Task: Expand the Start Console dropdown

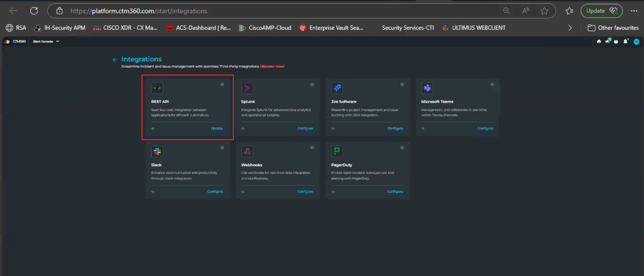Action: (x=46, y=41)
